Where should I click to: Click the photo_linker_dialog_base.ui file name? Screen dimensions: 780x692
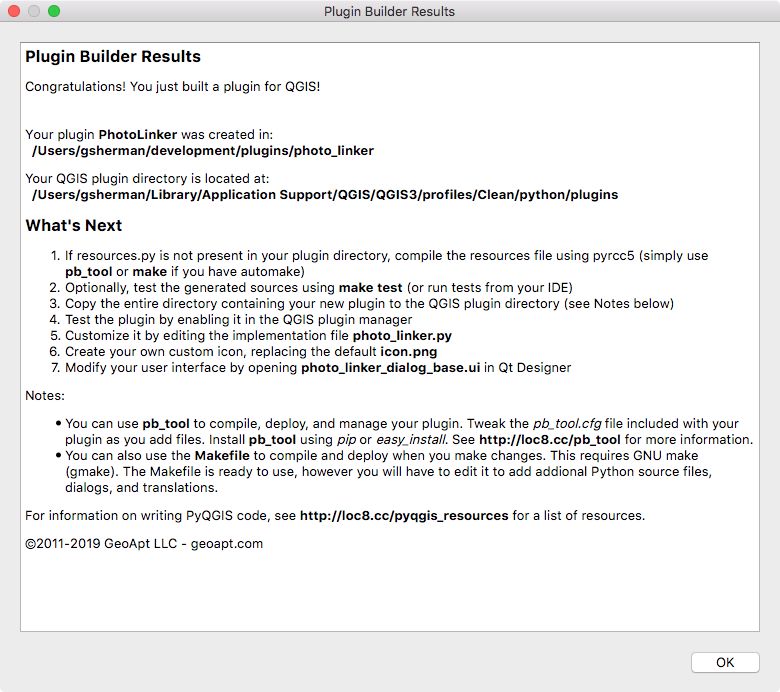coord(390,368)
